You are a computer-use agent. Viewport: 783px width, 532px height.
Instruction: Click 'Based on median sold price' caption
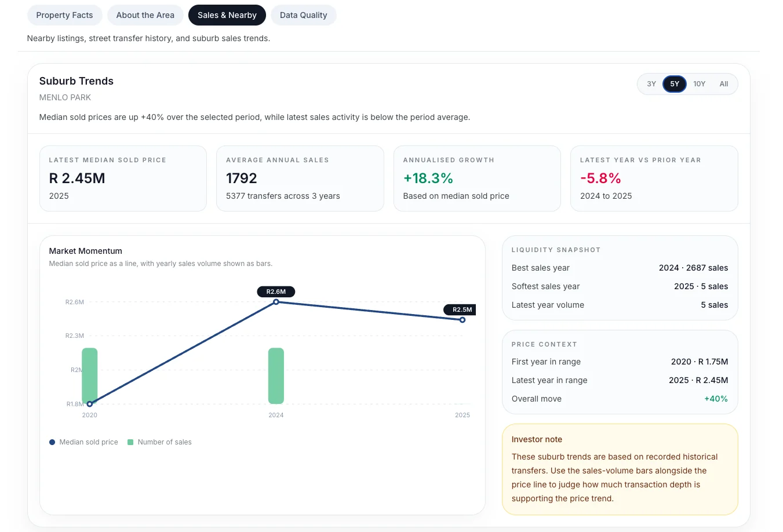[456, 196]
